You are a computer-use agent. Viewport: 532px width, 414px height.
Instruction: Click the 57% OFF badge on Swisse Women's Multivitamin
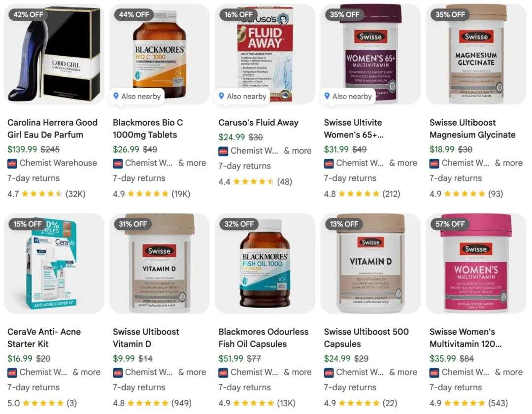(450, 224)
